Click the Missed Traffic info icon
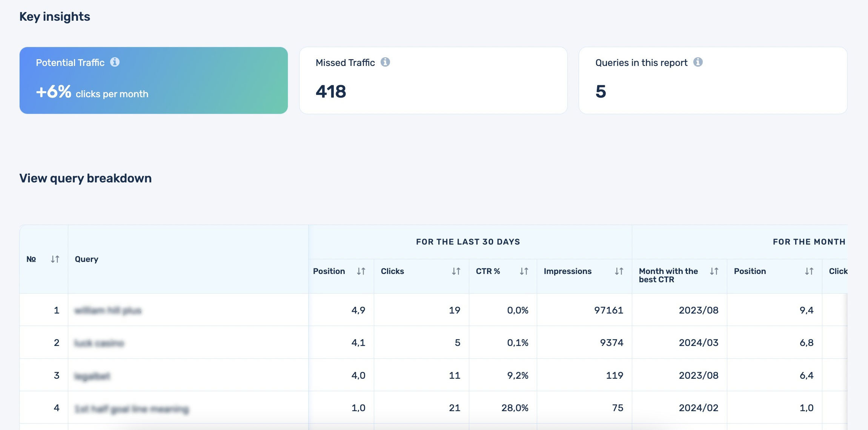The height and width of the screenshot is (430, 868). pyautogui.click(x=385, y=62)
